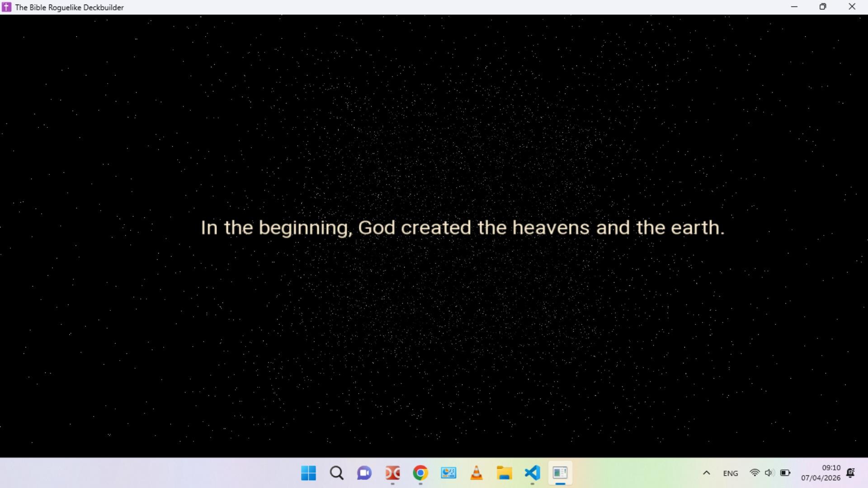Viewport: 868px width, 488px height.
Task: Open the Chat app from the taskbar
Action: tap(364, 473)
